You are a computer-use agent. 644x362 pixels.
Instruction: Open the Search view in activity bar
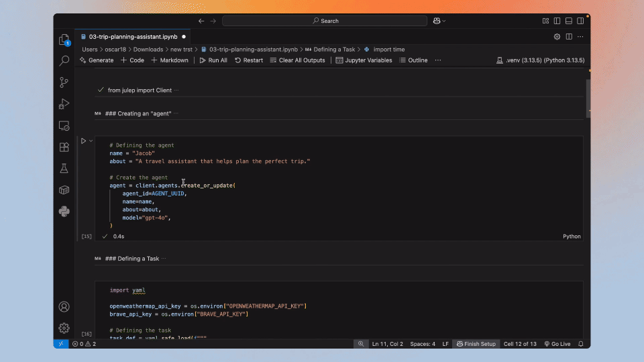pos(64,61)
